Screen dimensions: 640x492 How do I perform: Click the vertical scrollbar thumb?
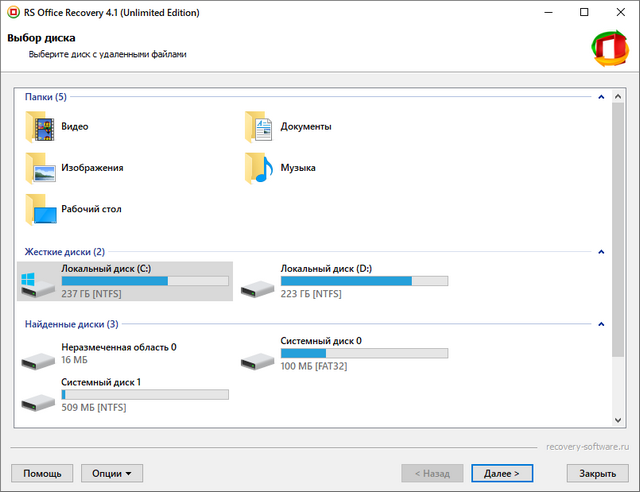click(618, 229)
